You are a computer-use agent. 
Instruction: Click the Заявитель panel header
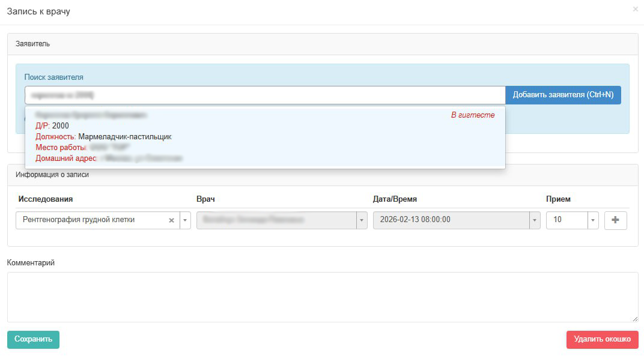pos(322,44)
